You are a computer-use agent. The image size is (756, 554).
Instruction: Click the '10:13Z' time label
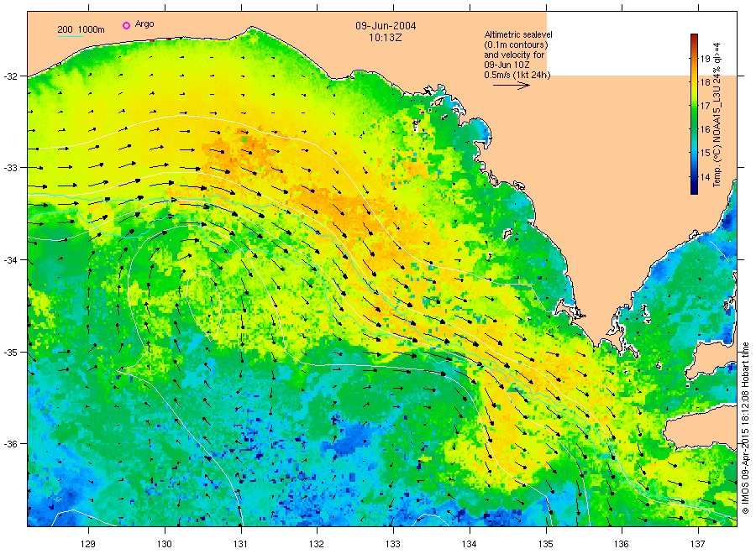[386, 37]
